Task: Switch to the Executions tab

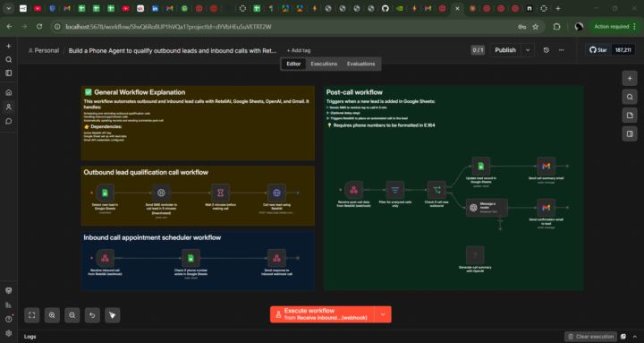Action: click(x=324, y=64)
